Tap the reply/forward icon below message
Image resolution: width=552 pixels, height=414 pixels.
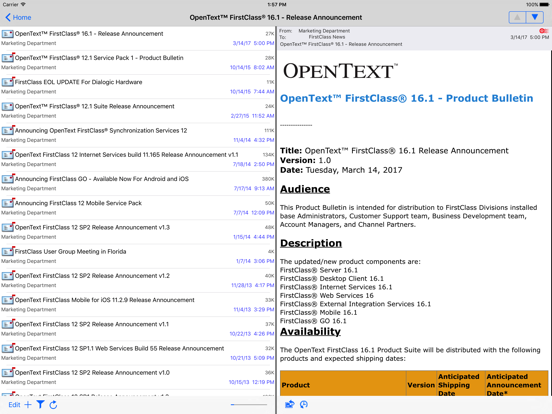[x=289, y=404]
